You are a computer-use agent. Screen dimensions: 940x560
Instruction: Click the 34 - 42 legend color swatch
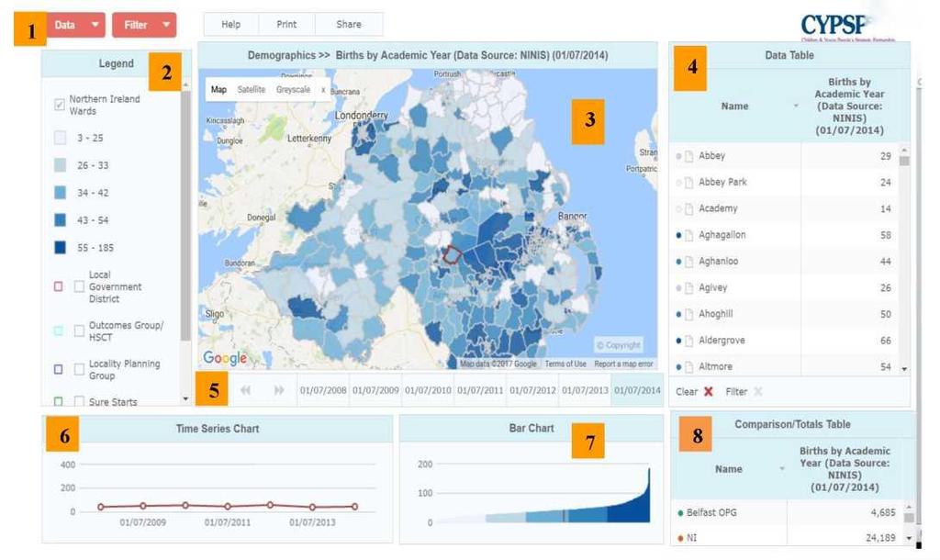click(60, 193)
